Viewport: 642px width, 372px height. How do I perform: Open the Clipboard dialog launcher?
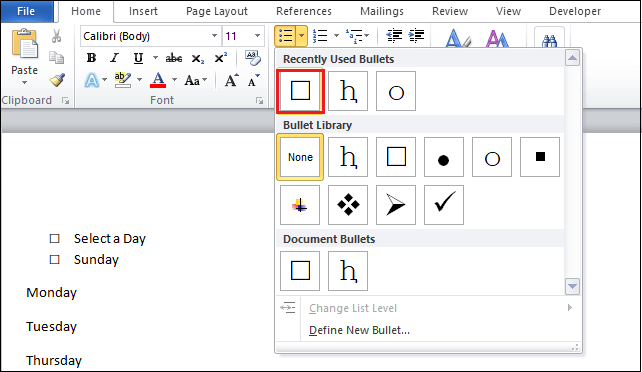pyautogui.click(x=66, y=101)
